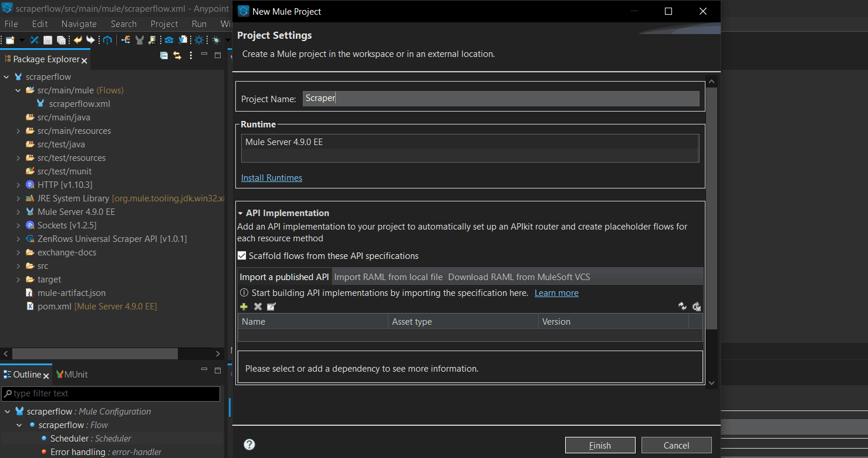Click the remove dependency X icon

[258, 307]
